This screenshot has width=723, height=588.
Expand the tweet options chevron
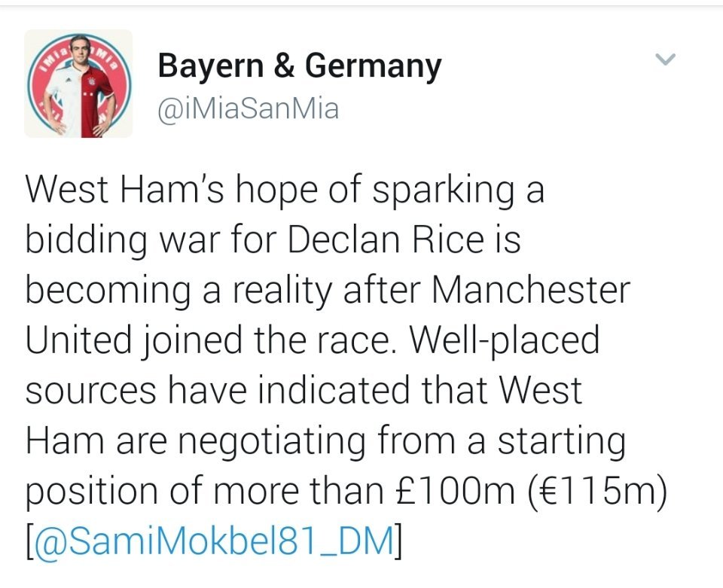665,59
